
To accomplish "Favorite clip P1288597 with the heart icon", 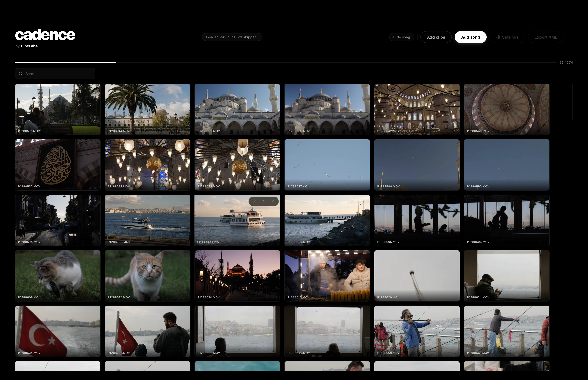I will click(264, 202).
